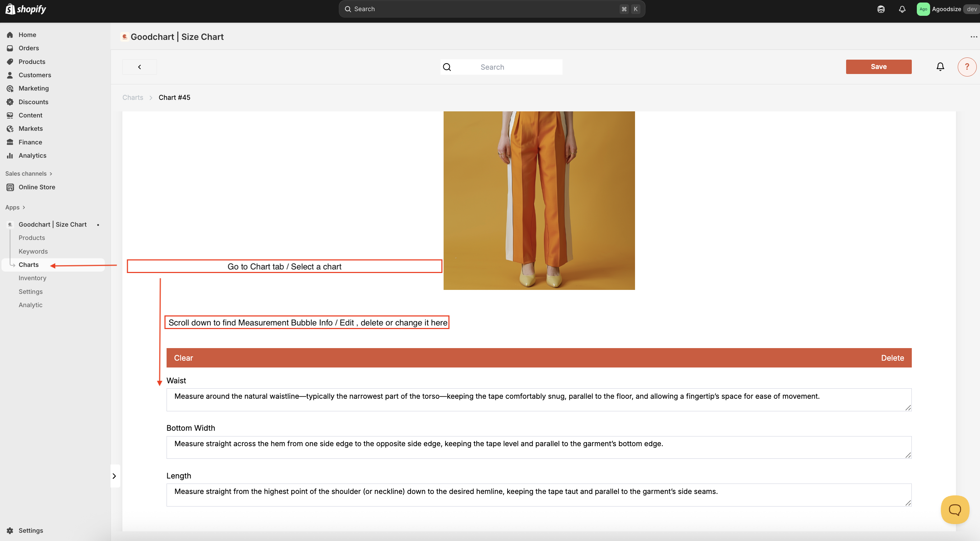980x541 pixels.
Task: Expand the collapsed side panel arrow
Action: (x=114, y=476)
